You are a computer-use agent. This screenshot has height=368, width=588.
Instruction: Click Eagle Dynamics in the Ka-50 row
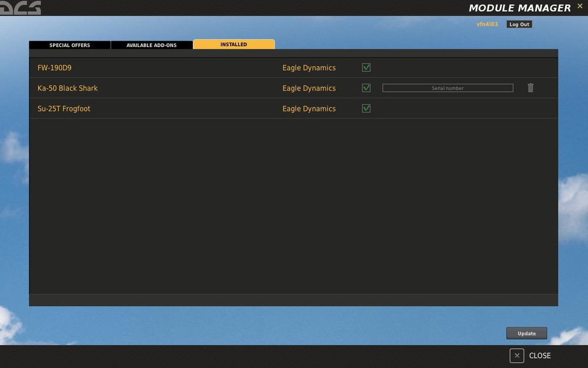click(x=309, y=88)
